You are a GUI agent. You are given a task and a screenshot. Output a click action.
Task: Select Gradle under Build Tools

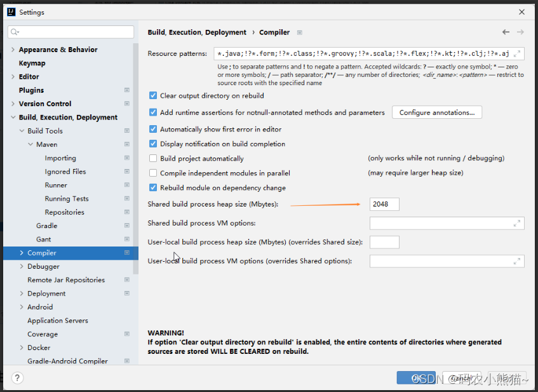(46, 226)
